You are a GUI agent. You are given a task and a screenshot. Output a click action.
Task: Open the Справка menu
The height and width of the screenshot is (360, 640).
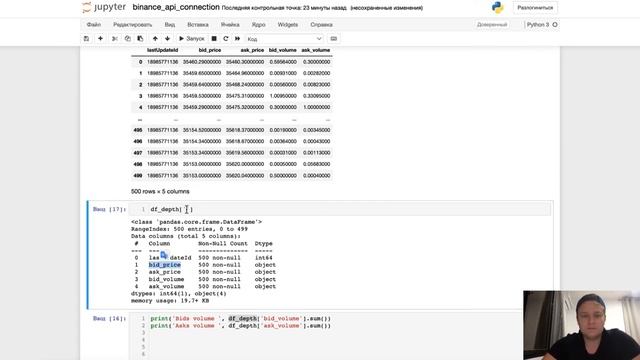321,24
